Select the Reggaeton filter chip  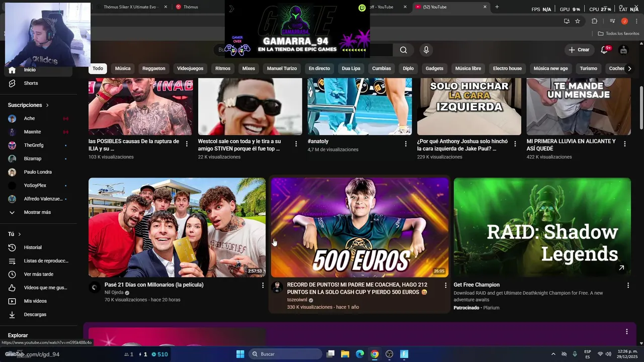tap(154, 68)
